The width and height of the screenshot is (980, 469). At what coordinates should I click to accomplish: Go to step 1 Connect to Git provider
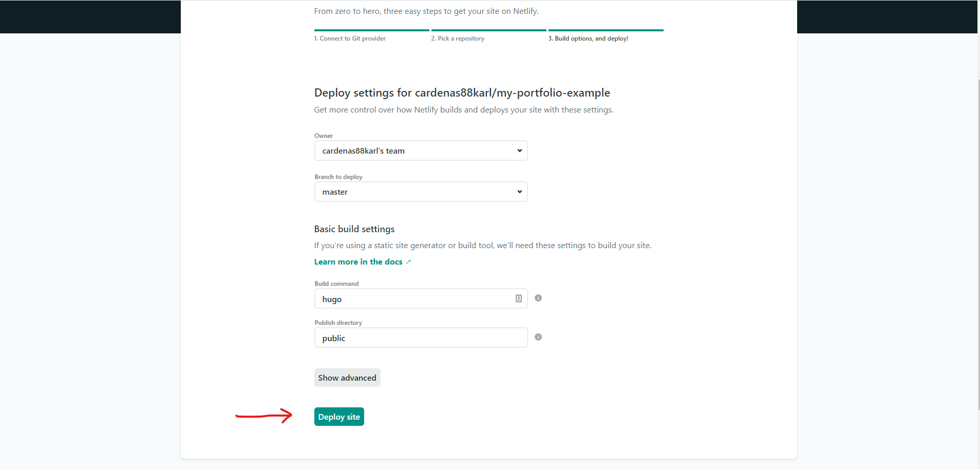350,39
